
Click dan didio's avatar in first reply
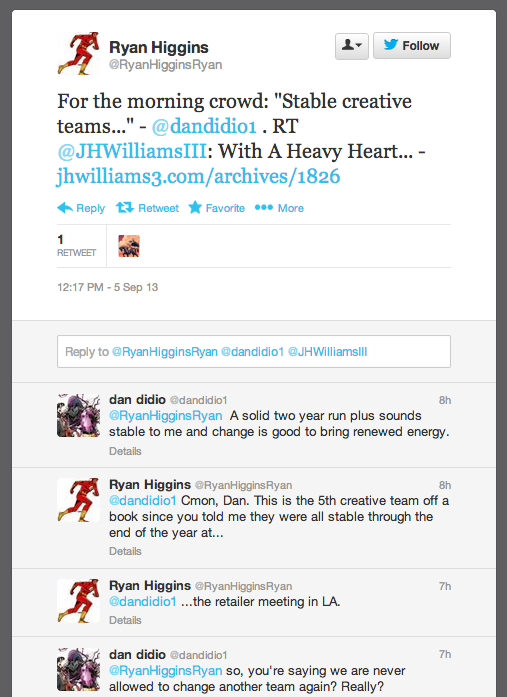tap(79, 415)
